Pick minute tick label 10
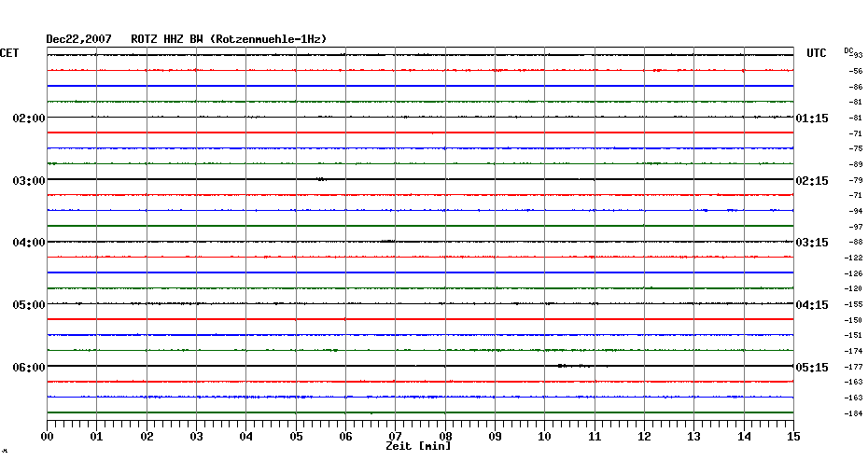This screenshot has width=868, height=461. tap(545, 437)
